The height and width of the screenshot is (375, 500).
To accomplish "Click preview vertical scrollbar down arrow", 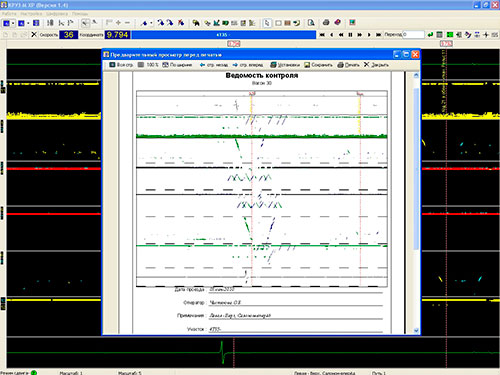I will point(416,330).
